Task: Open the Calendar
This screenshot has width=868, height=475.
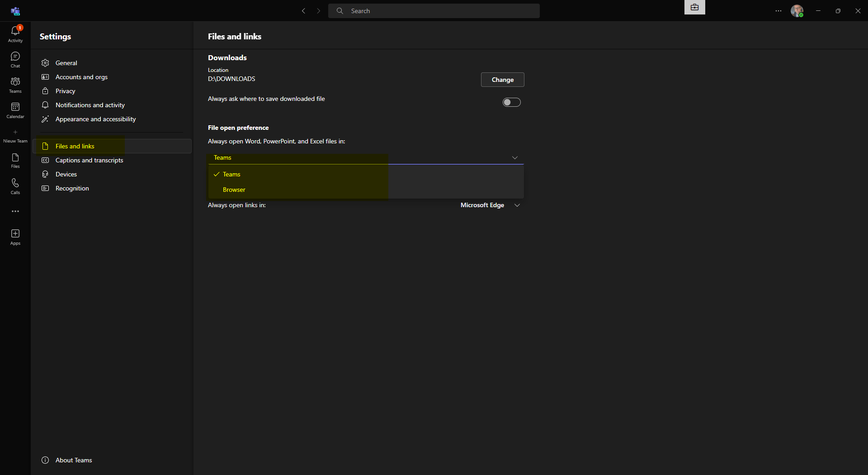Action: click(15, 110)
